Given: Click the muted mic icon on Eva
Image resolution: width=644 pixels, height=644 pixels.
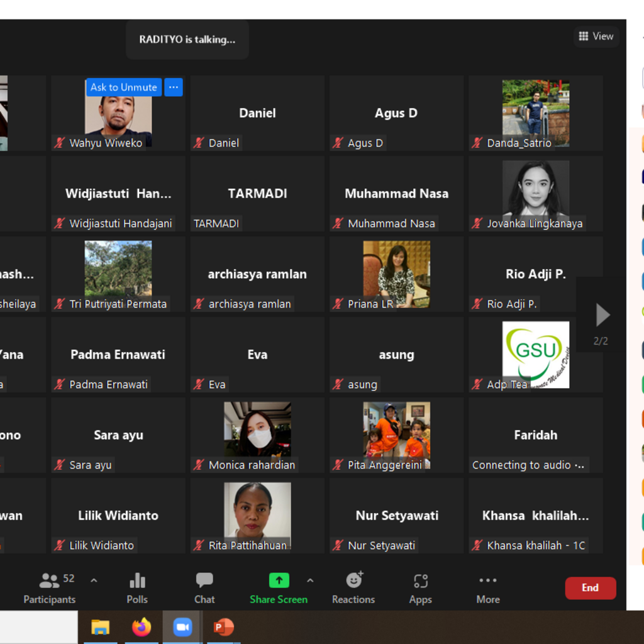Looking at the screenshot, I should [199, 385].
